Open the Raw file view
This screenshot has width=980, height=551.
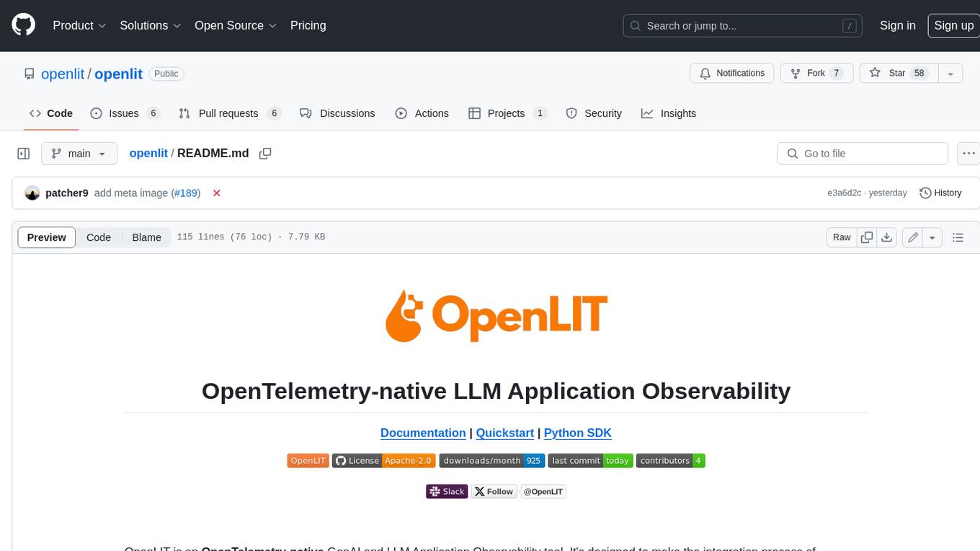(x=842, y=237)
